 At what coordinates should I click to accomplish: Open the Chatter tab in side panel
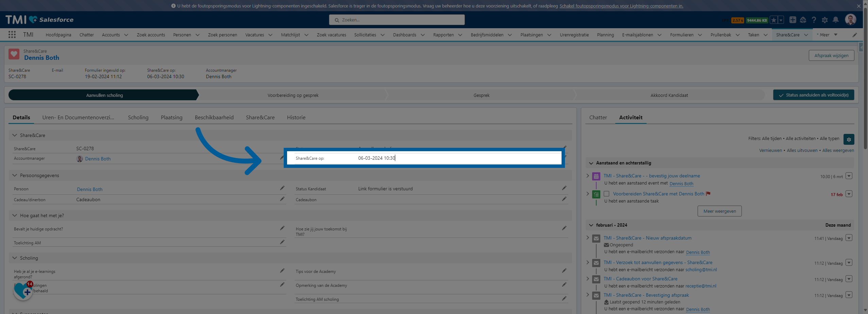point(598,118)
